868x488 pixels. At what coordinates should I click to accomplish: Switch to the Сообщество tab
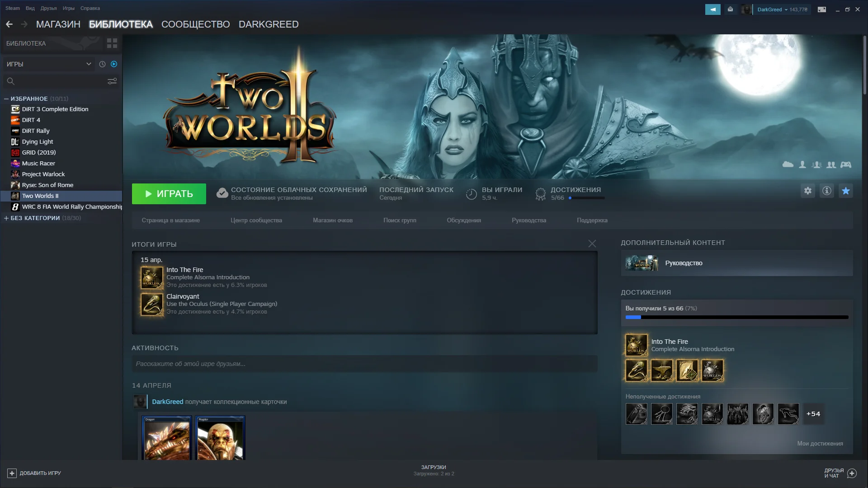[x=196, y=24]
